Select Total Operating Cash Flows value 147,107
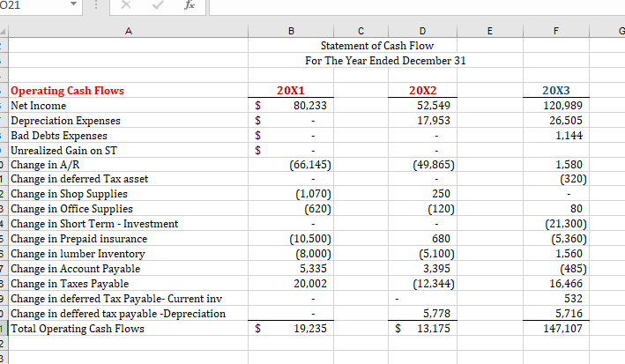The height and width of the screenshot is (364, 625). [556, 329]
